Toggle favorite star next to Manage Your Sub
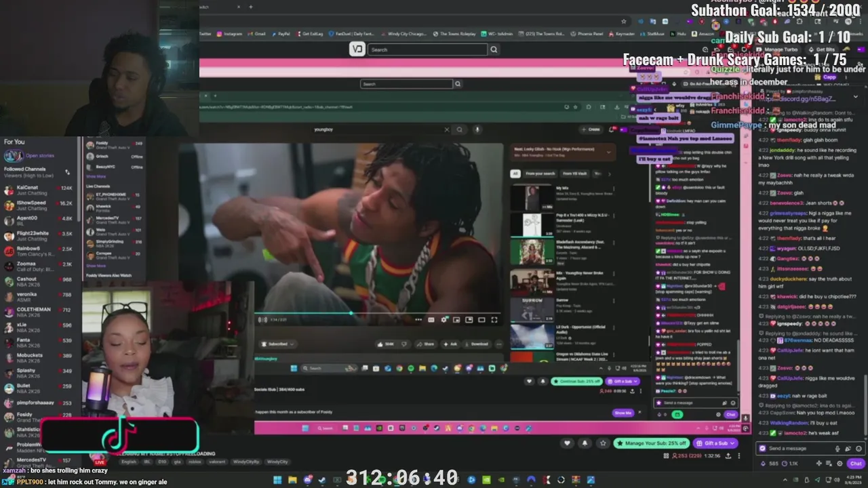 coord(603,443)
